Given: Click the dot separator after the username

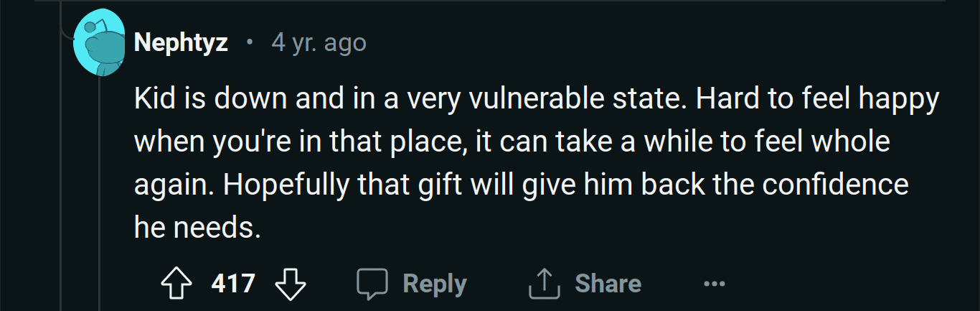Looking at the screenshot, I should pos(249,43).
